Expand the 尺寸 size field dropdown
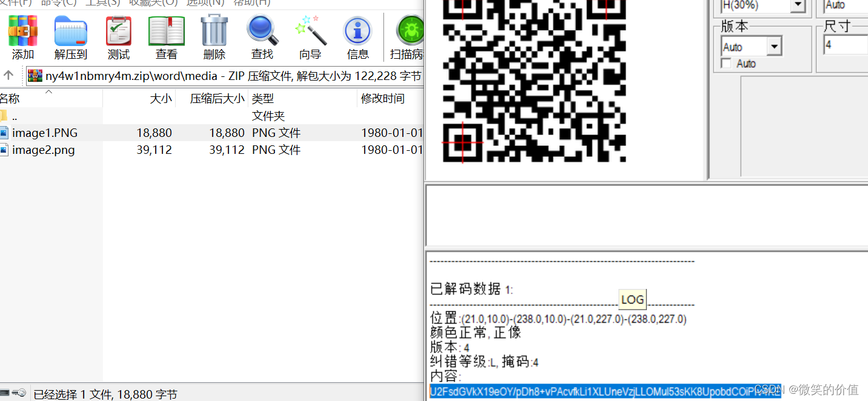This screenshot has height=401, width=868. click(x=863, y=44)
